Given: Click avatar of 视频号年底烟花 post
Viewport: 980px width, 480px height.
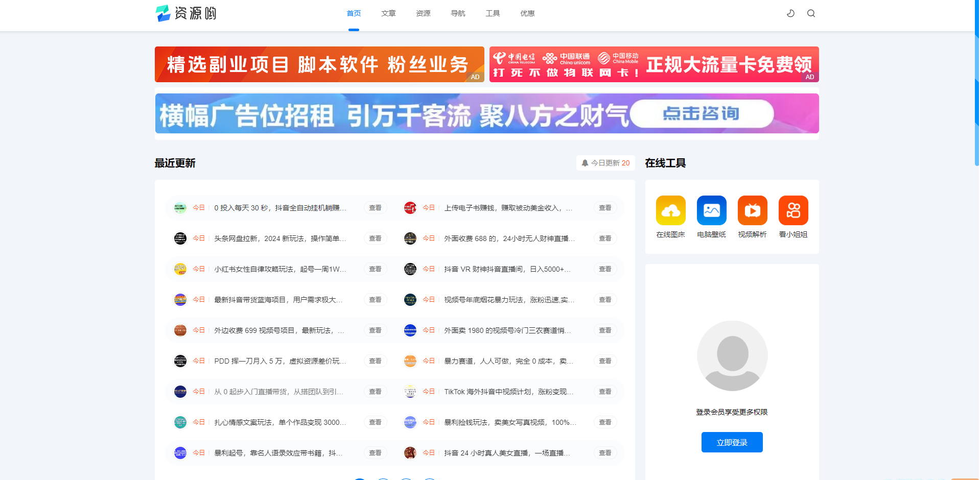Looking at the screenshot, I should click(410, 300).
